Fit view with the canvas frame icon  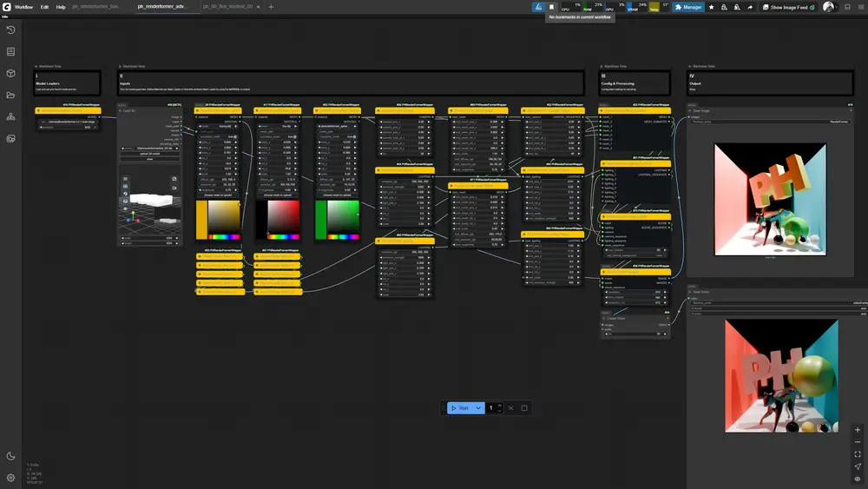(858, 454)
